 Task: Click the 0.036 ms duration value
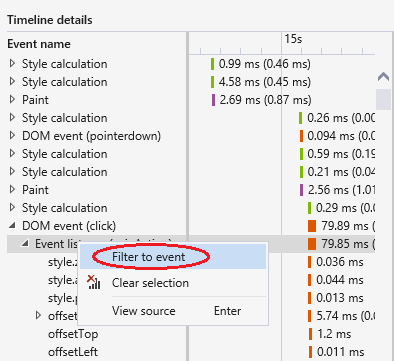point(340,262)
